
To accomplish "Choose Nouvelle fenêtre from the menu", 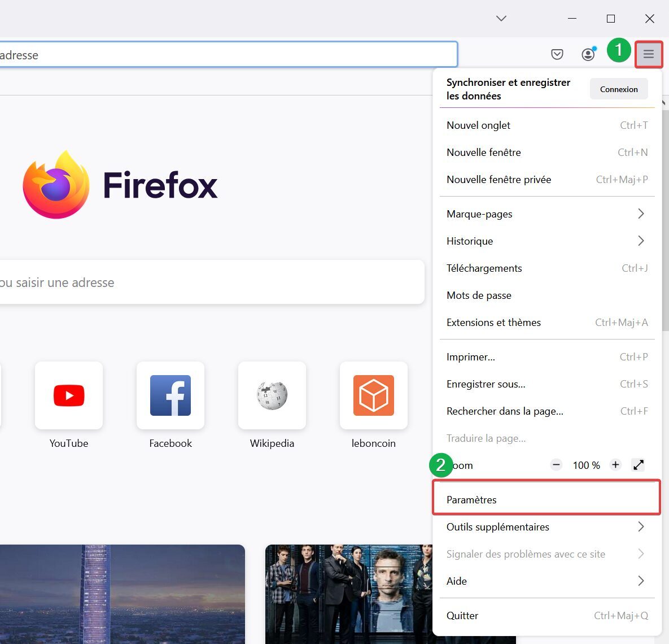I will coord(547,153).
